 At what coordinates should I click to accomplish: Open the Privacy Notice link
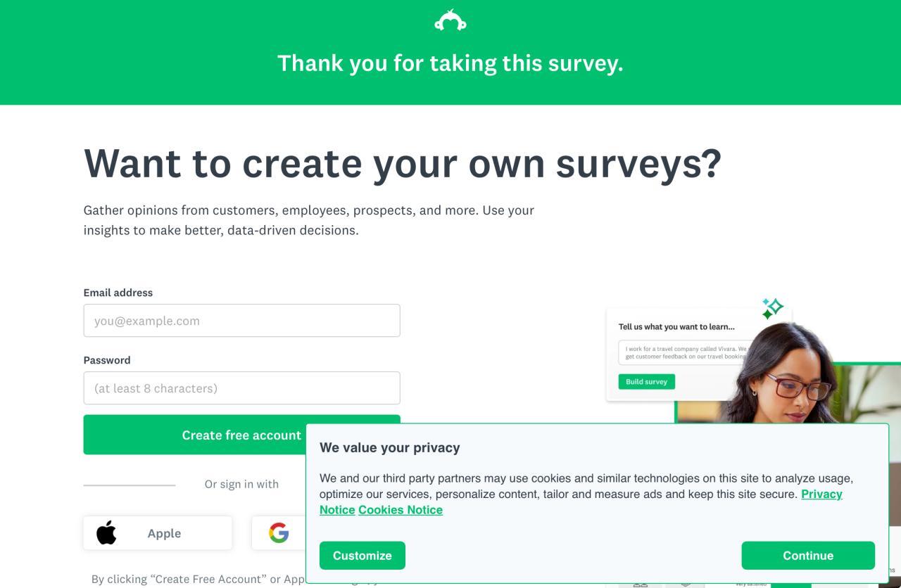pos(821,494)
